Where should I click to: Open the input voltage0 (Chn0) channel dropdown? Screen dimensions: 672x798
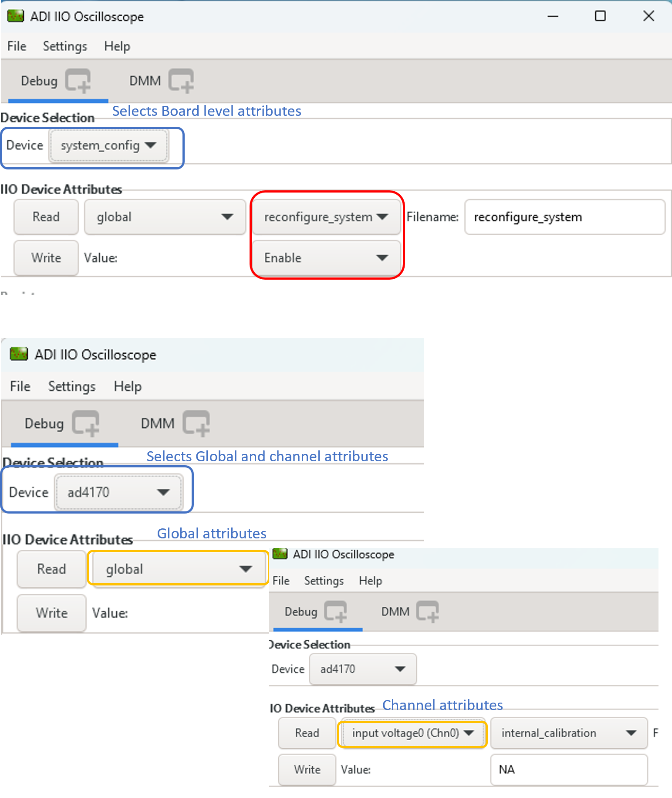pyautogui.click(x=412, y=733)
